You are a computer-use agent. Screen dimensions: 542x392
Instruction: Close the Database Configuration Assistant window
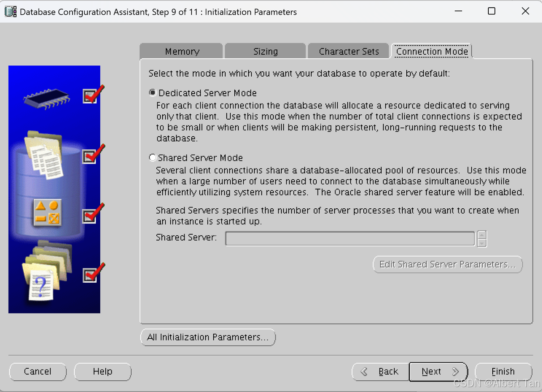525,11
